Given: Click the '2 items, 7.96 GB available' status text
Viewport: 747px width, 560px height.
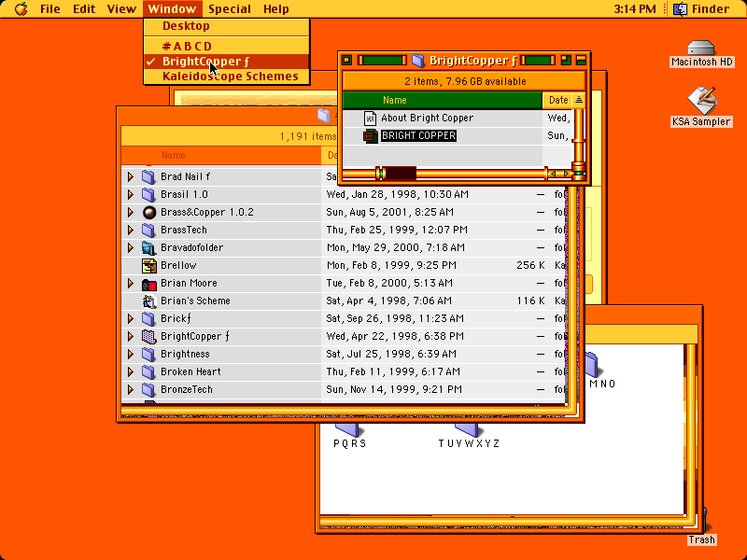Looking at the screenshot, I should click(465, 81).
